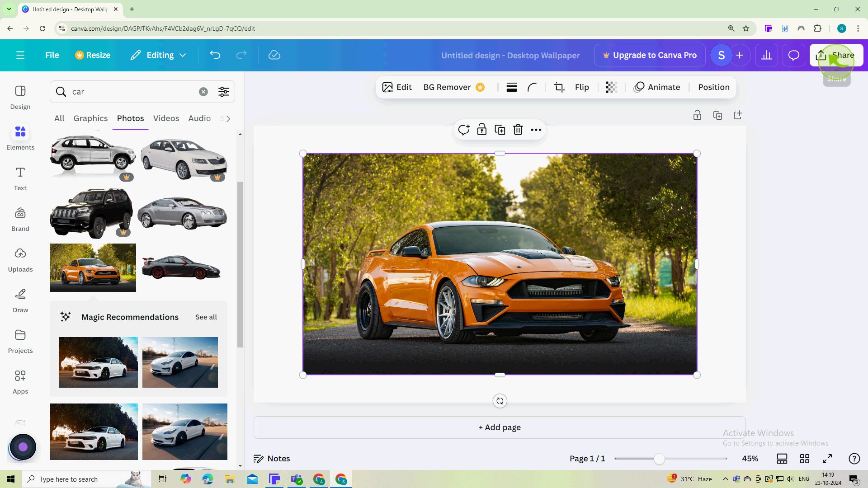Open the 45% zoom level menu
This screenshot has width=868, height=488.
tap(750, 459)
